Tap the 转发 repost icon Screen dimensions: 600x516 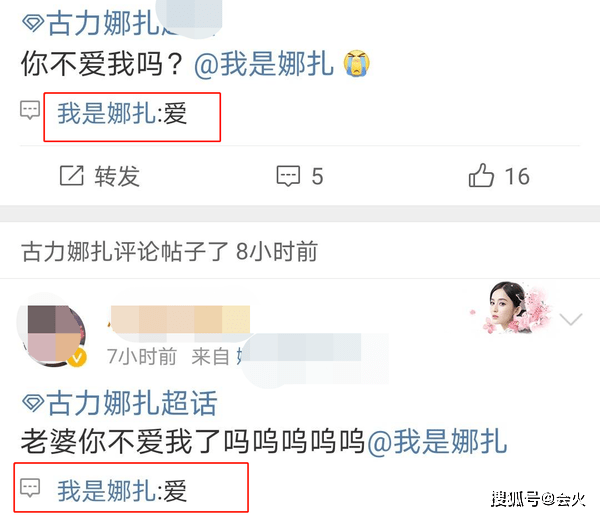tap(72, 176)
